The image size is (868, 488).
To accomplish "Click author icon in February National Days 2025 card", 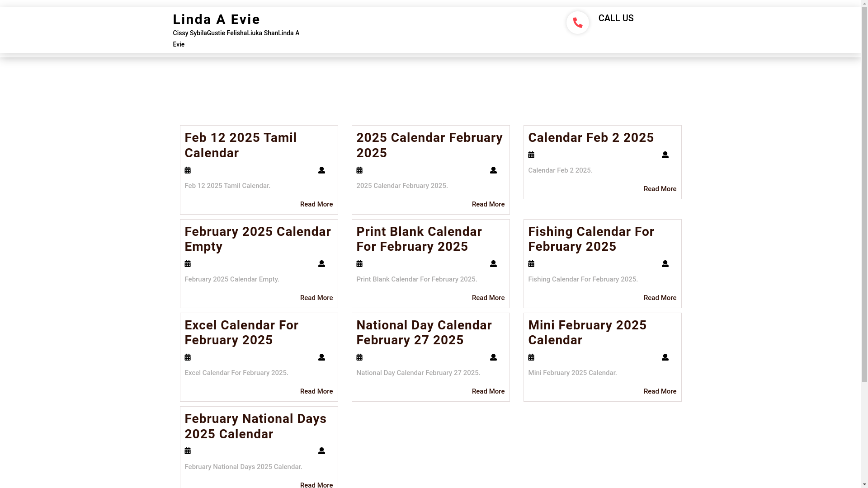I will tap(321, 451).
